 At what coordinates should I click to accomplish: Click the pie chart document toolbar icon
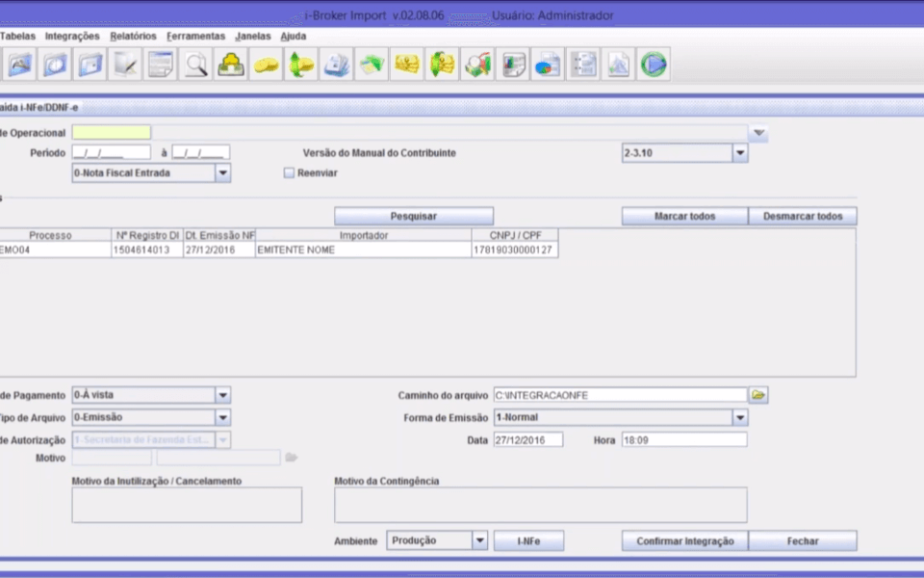(x=548, y=64)
